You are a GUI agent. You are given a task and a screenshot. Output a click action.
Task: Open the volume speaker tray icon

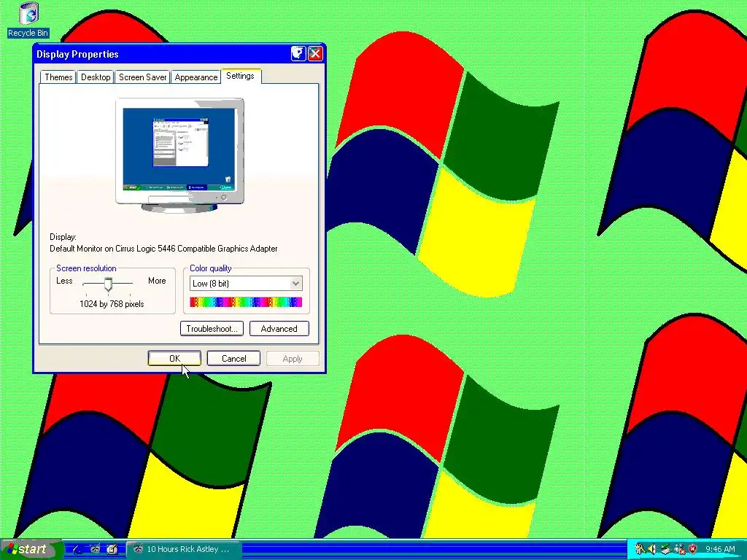click(x=652, y=549)
